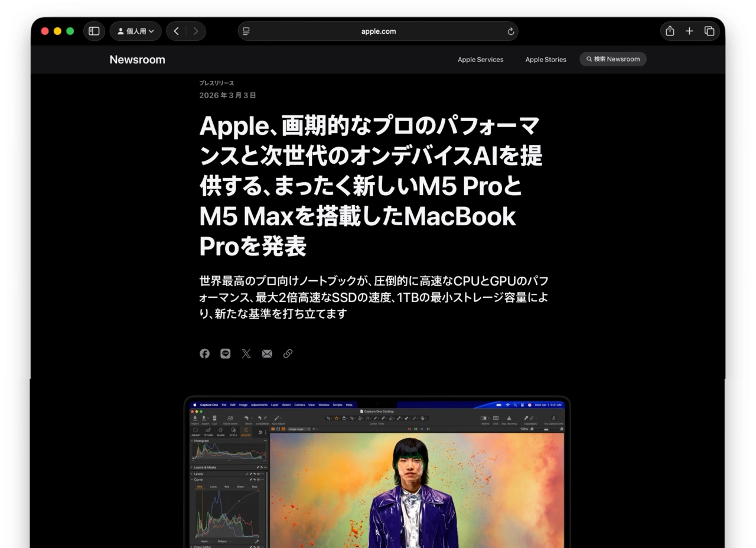The width and height of the screenshot is (756, 548).
Task: Post the article using the X icon
Action: [x=246, y=354]
